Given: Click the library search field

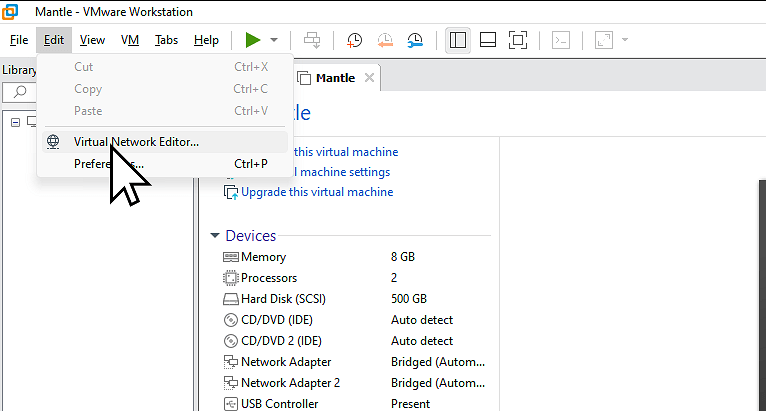Looking at the screenshot, I should click(x=20, y=92).
